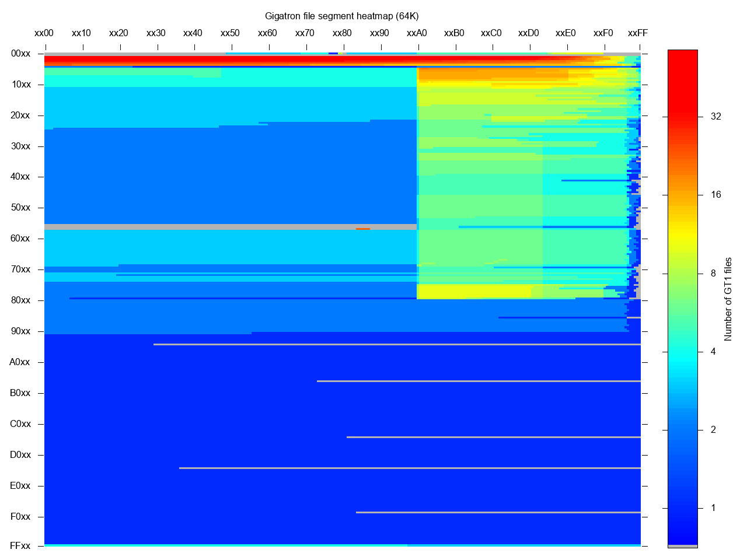Select the xxD0 column label

[529, 33]
